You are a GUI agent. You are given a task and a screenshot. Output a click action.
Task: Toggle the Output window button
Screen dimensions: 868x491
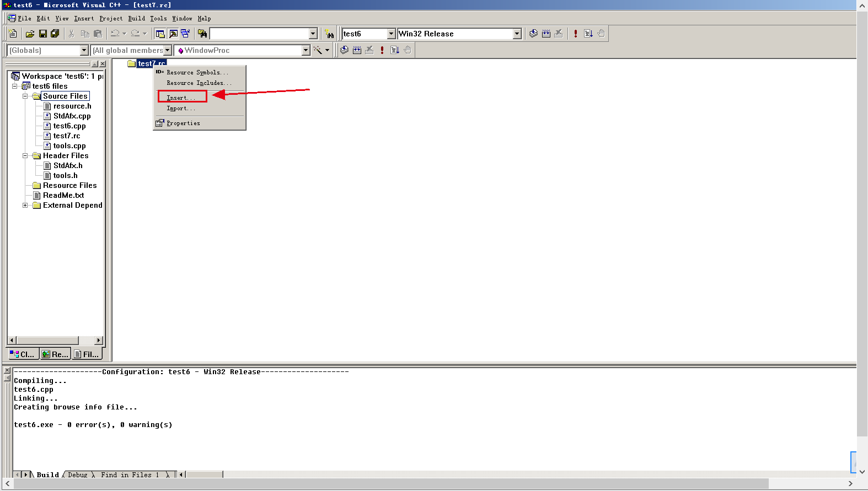173,34
